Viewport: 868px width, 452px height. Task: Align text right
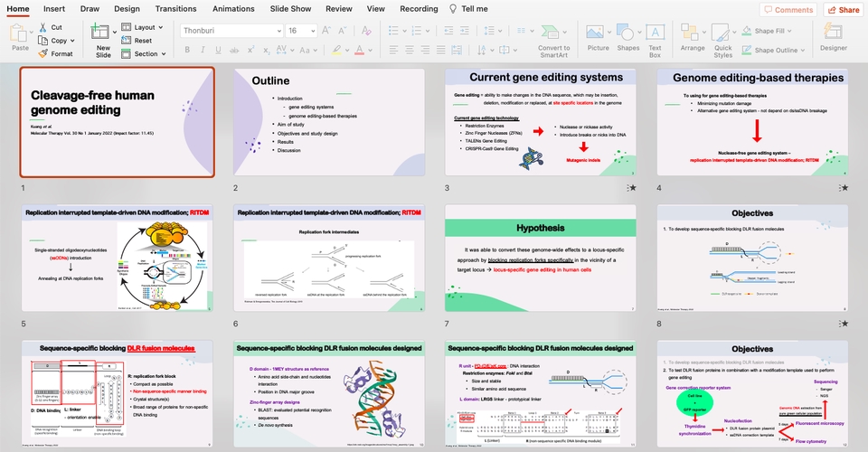click(x=425, y=50)
